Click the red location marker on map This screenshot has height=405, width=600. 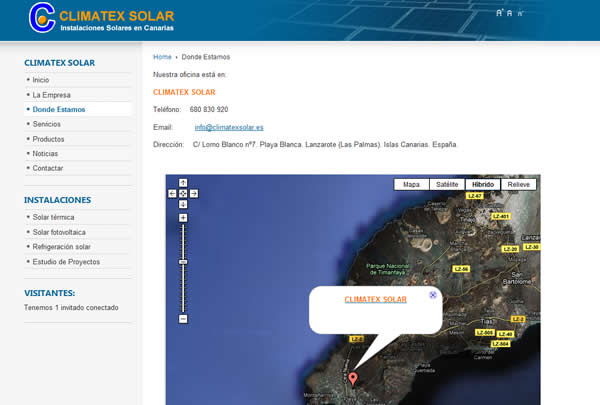pyautogui.click(x=353, y=379)
